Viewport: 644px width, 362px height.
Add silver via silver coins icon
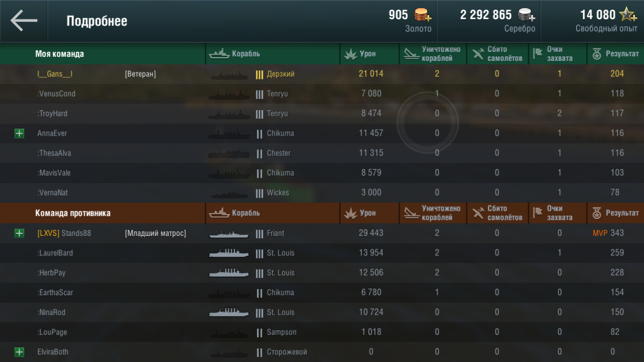[526, 15]
